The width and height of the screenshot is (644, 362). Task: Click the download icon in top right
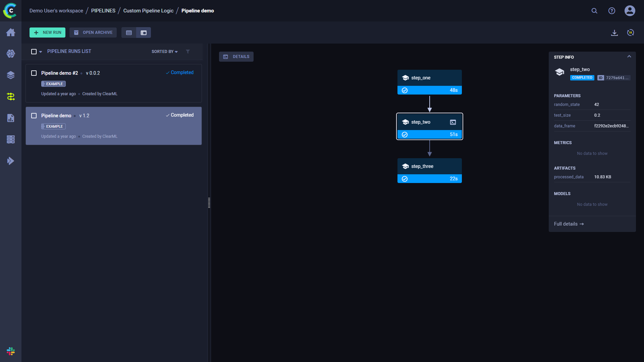pos(614,33)
